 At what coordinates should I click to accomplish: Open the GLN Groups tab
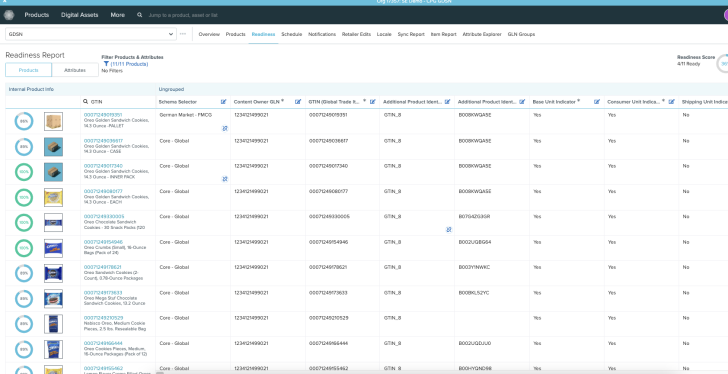521,34
